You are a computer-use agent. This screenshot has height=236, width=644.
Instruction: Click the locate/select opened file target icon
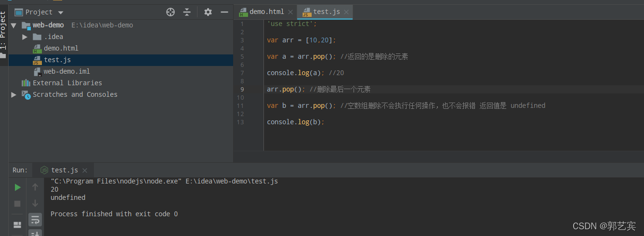(171, 12)
